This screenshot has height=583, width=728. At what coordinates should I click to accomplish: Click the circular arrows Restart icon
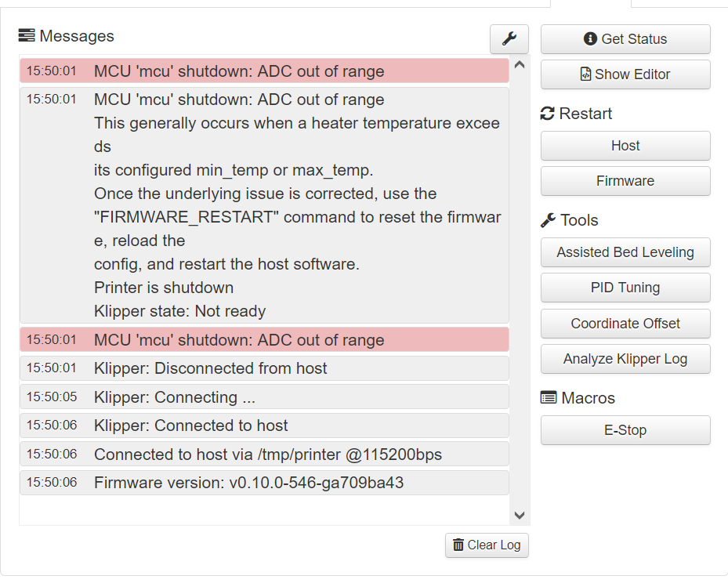(x=547, y=113)
